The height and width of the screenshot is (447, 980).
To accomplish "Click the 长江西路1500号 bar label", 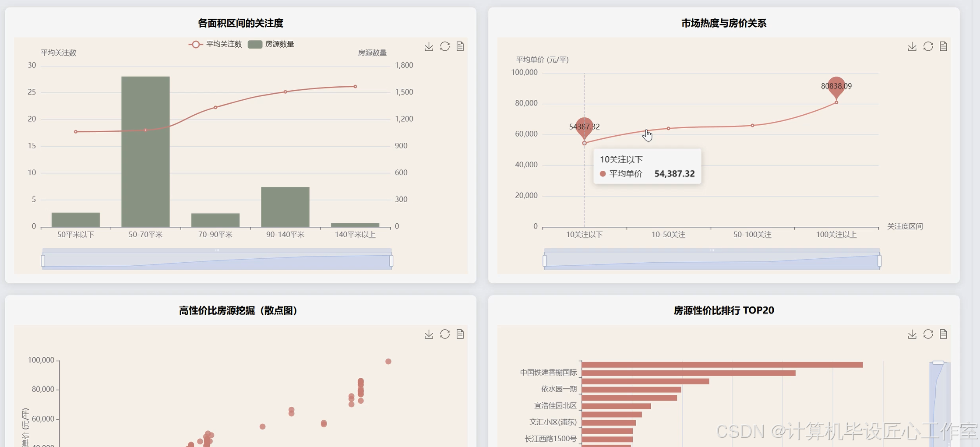I will click(550, 439).
